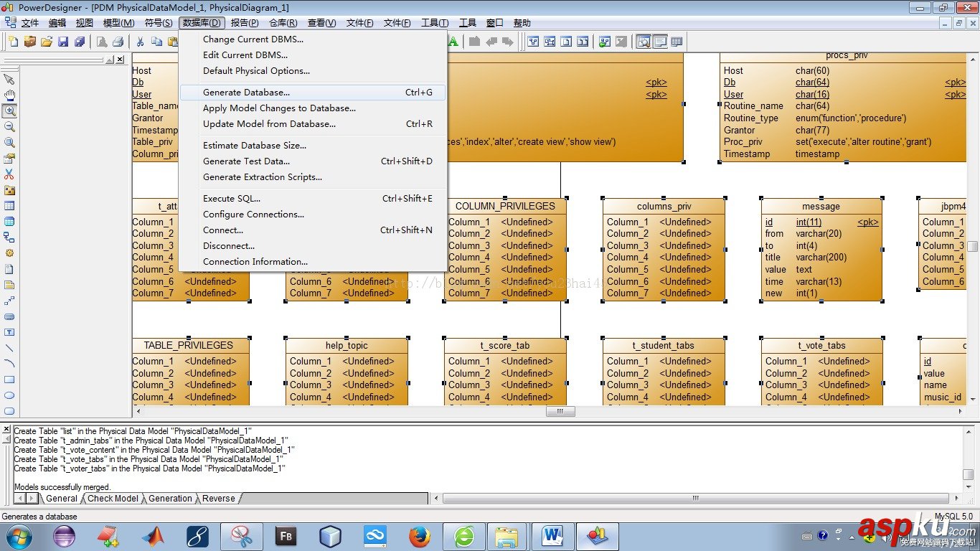Open the Reverse output tab
Viewport: 980px width, 551px height.
pos(218,498)
